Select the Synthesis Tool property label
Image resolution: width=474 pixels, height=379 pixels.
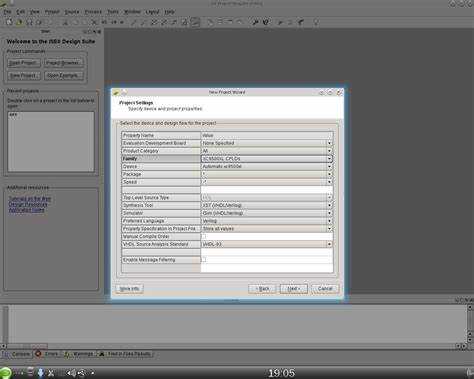click(161, 205)
